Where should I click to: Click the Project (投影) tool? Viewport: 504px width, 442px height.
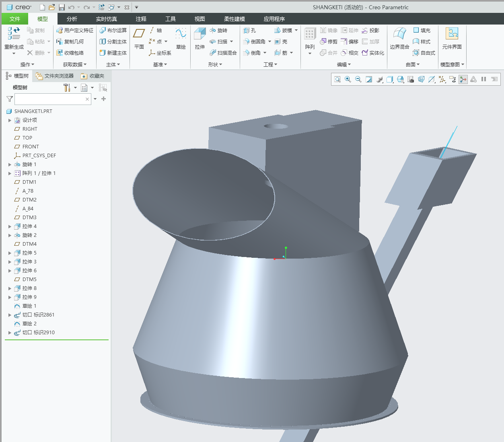370,31
